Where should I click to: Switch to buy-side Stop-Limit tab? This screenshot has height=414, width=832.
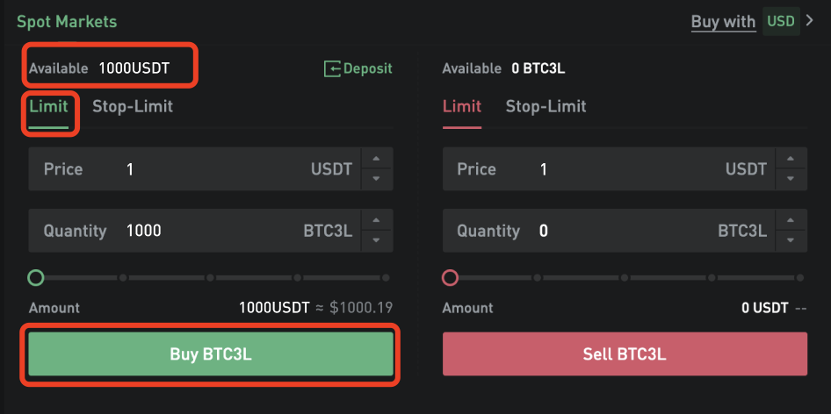coord(133,107)
